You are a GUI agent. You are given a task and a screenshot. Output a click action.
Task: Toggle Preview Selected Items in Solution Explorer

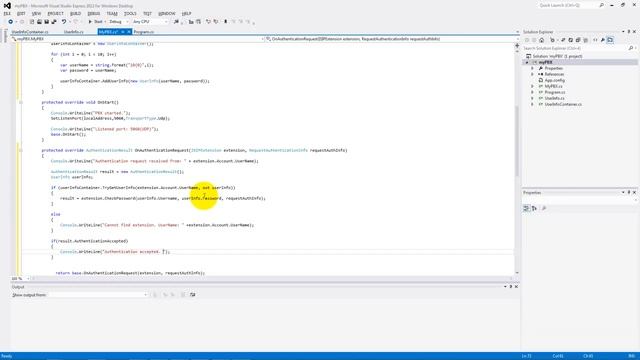coord(610,40)
